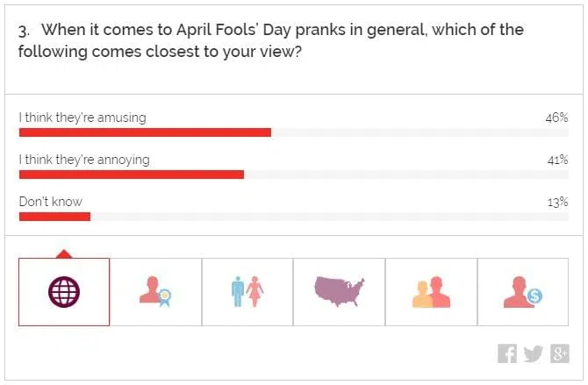The height and width of the screenshot is (385, 588).
Task: Click the 13% result value
Action: coord(557,202)
